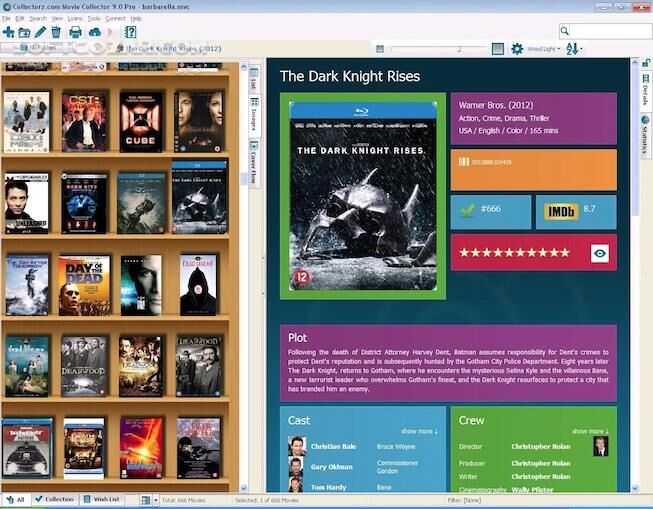Open the Help menu
The height and width of the screenshot is (509, 653).
tap(136, 18)
